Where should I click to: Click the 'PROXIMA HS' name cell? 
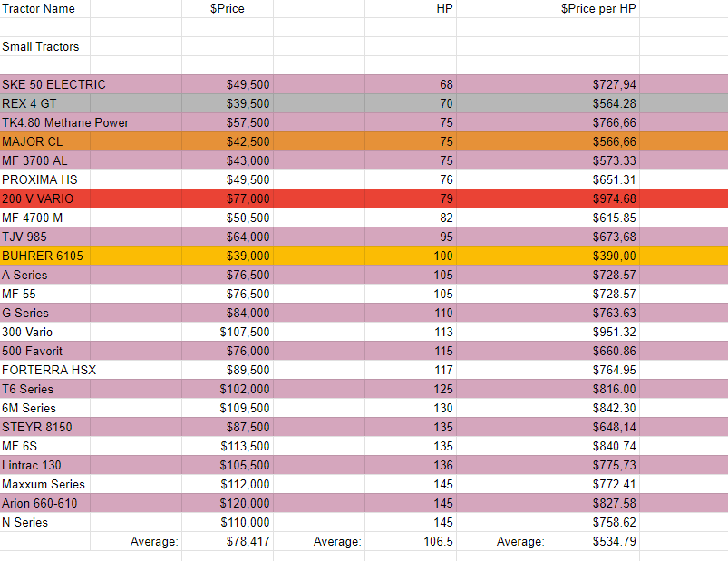(x=45, y=179)
